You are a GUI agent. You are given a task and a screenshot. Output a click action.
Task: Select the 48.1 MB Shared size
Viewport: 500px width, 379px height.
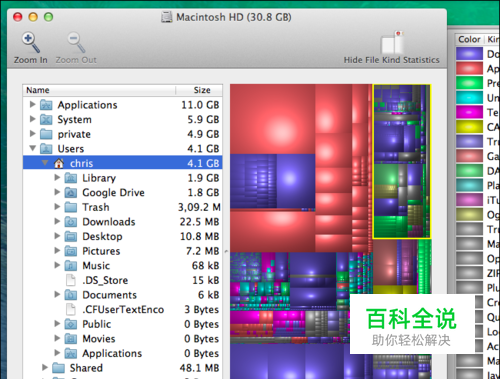click(199, 368)
